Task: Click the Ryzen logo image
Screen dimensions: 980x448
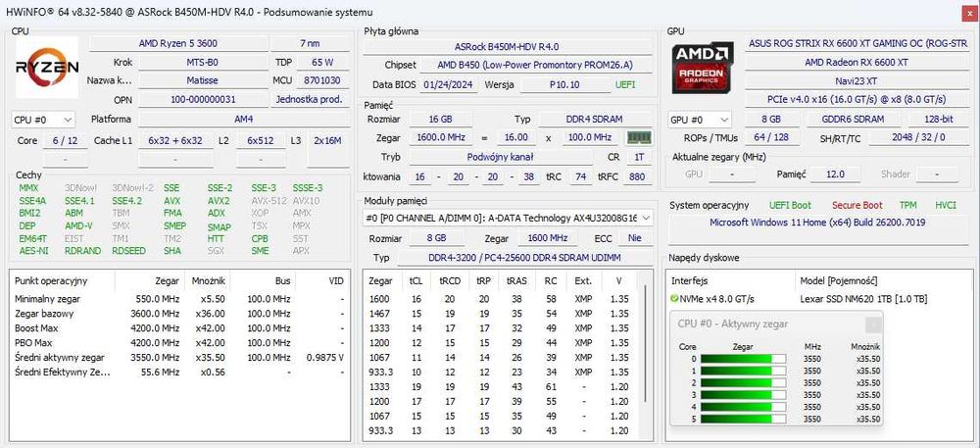Action: [47, 67]
